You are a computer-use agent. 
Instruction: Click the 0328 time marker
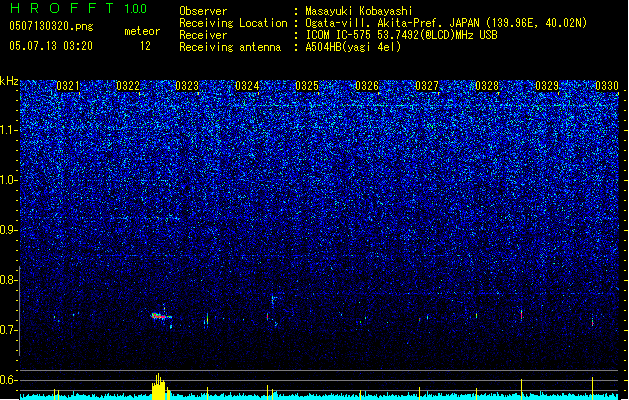pyautogui.click(x=487, y=86)
